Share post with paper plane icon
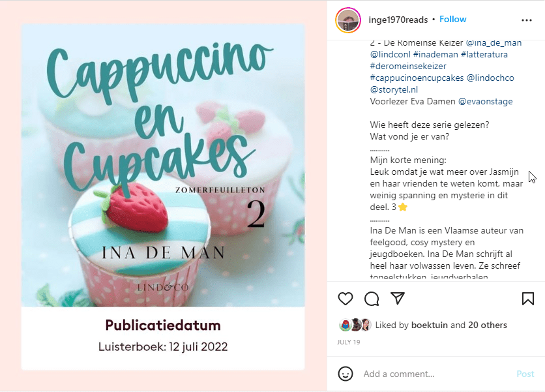 click(398, 299)
